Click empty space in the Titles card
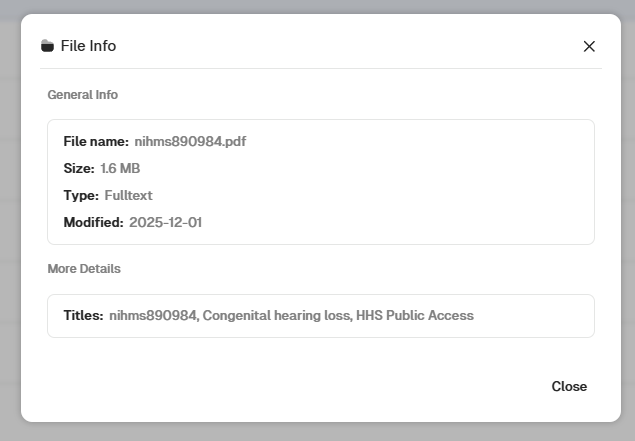This screenshot has width=635, height=441. pos(540,315)
